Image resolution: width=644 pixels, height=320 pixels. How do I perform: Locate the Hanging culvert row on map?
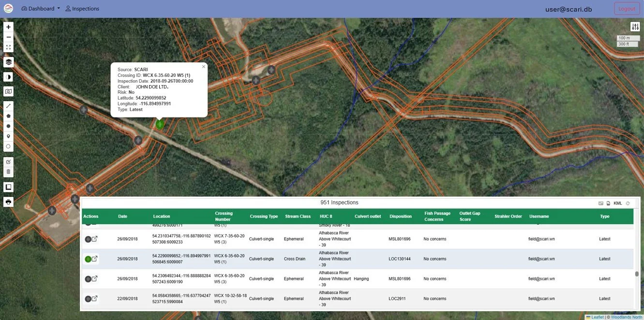(88, 279)
